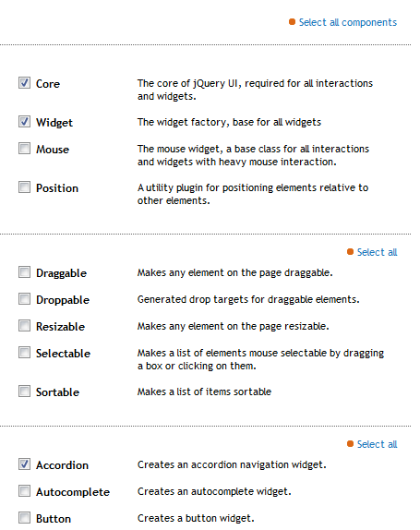The width and height of the screenshot is (420, 530).
Task: Click orange bullet beside Select all components
Action: [293, 22]
